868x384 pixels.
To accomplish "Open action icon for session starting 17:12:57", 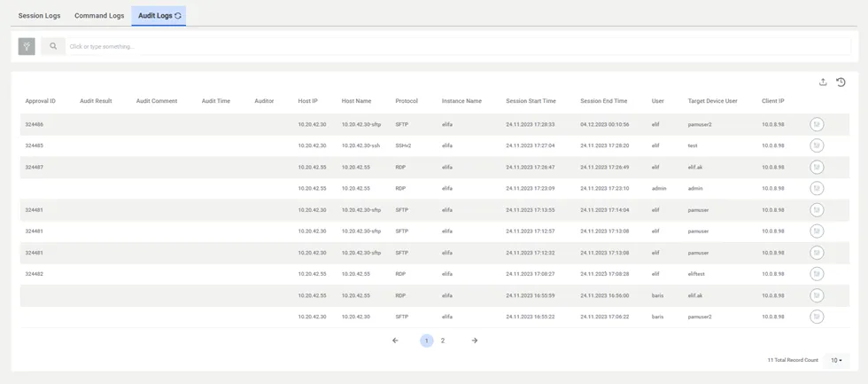I will [x=817, y=231].
